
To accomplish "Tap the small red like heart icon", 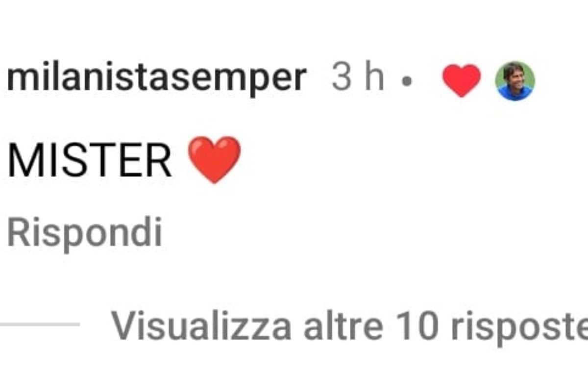I will point(461,80).
